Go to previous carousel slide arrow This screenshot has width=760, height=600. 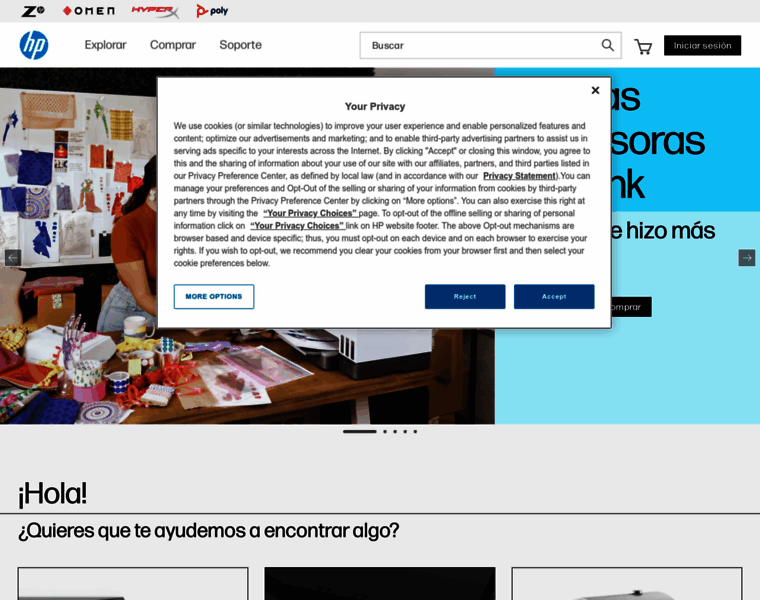pyautogui.click(x=13, y=257)
